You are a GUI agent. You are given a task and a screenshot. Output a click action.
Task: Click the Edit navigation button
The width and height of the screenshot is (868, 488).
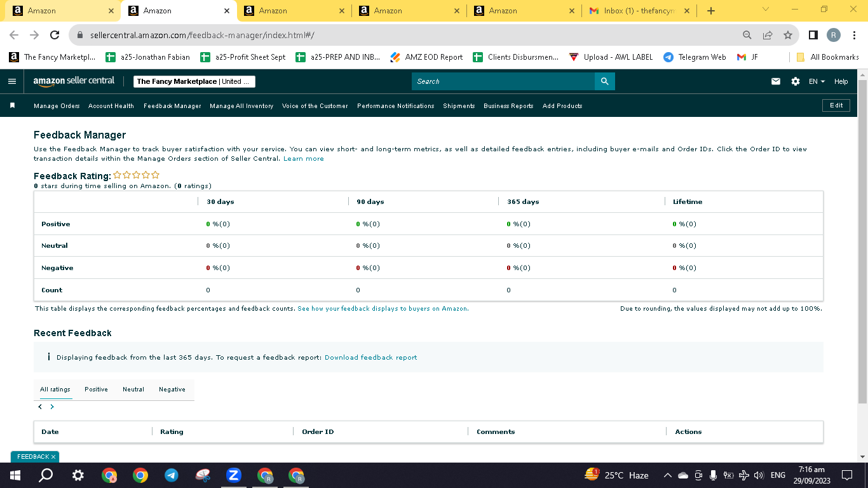(x=836, y=105)
